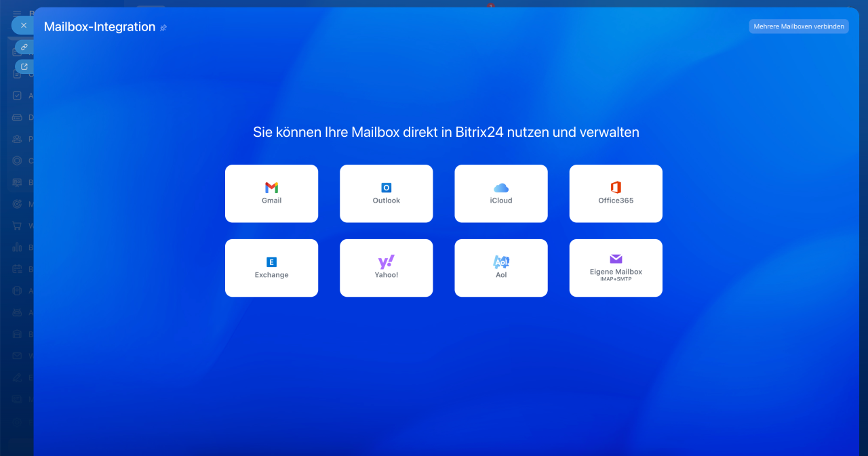The height and width of the screenshot is (456, 868).
Task: Open bar chart icon in sidebar
Action: pos(17,247)
